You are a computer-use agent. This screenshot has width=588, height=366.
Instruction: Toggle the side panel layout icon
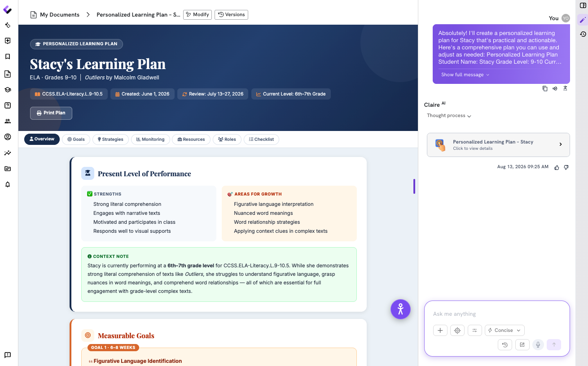[583, 5]
